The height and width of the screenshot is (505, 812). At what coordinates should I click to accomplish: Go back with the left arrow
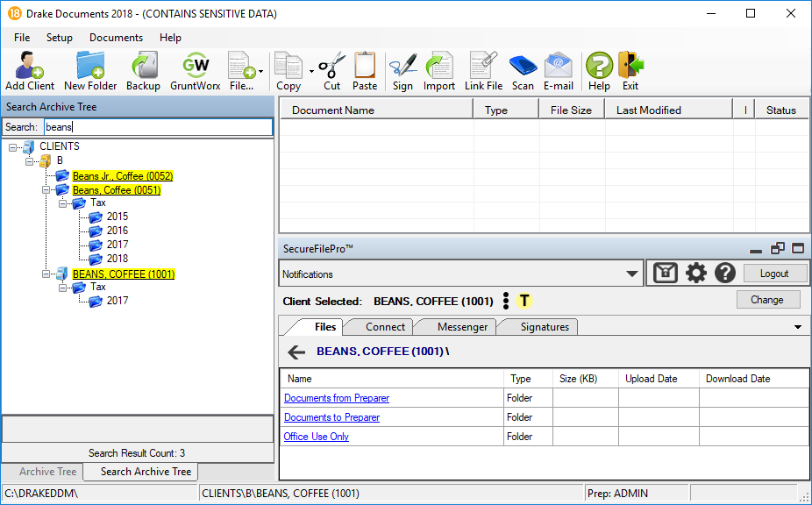(296, 352)
